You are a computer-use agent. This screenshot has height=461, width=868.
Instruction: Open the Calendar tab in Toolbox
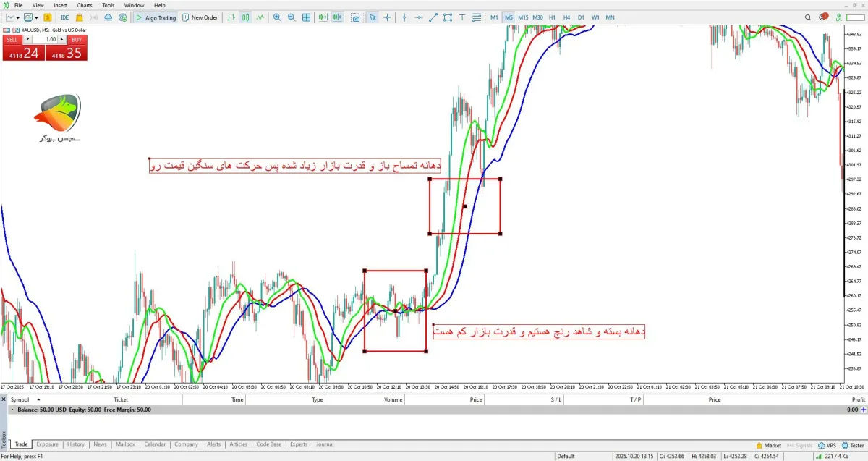[155, 444]
